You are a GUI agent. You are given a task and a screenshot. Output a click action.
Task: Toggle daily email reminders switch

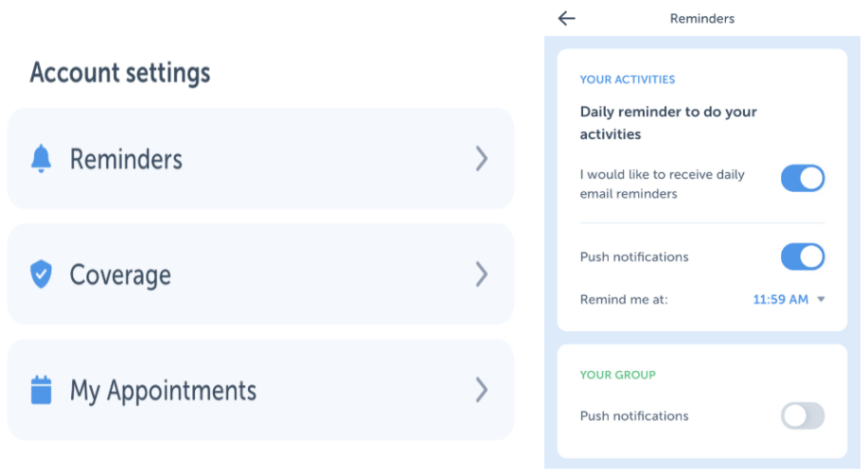click(x=802, y=178)
